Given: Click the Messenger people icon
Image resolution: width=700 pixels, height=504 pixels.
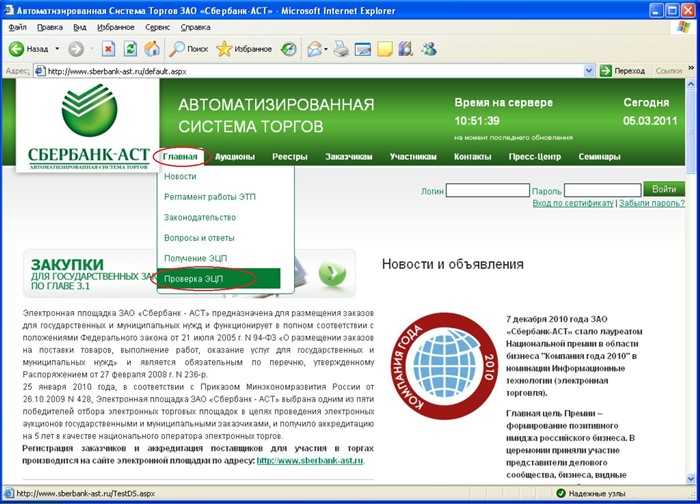Looking at the screenshot, I should tap(429, 49).
